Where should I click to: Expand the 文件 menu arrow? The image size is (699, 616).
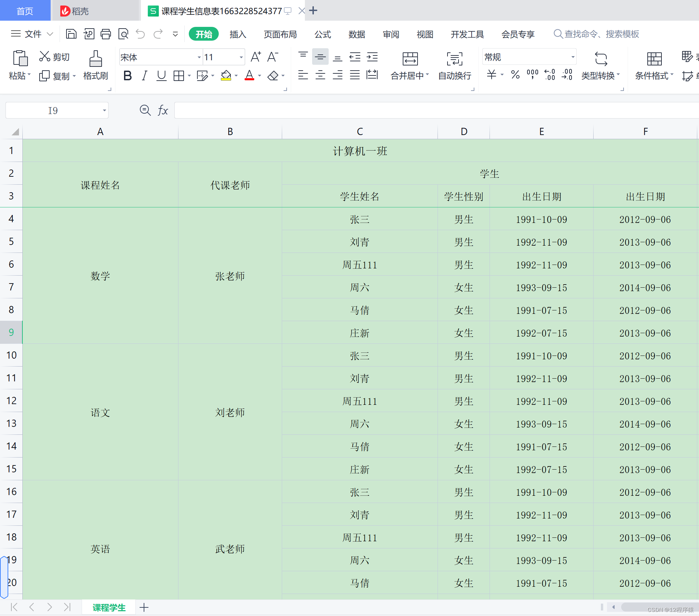(50, 34)
